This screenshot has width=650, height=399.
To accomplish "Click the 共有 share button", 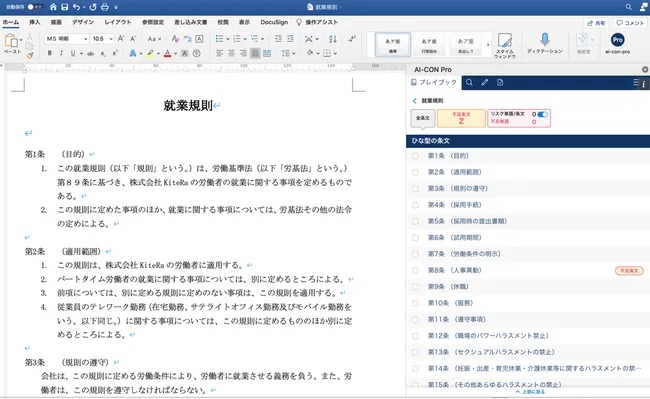I will coord(596,23).
